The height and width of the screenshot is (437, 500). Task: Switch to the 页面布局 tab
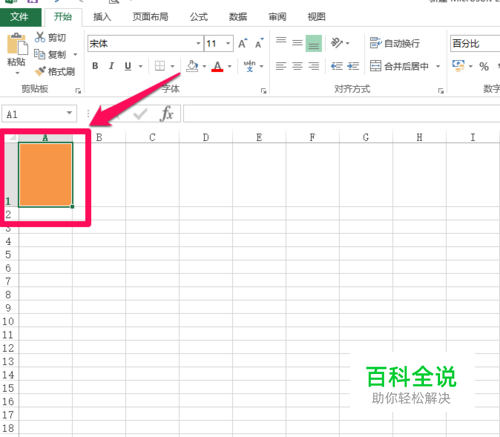coord(150,17)
